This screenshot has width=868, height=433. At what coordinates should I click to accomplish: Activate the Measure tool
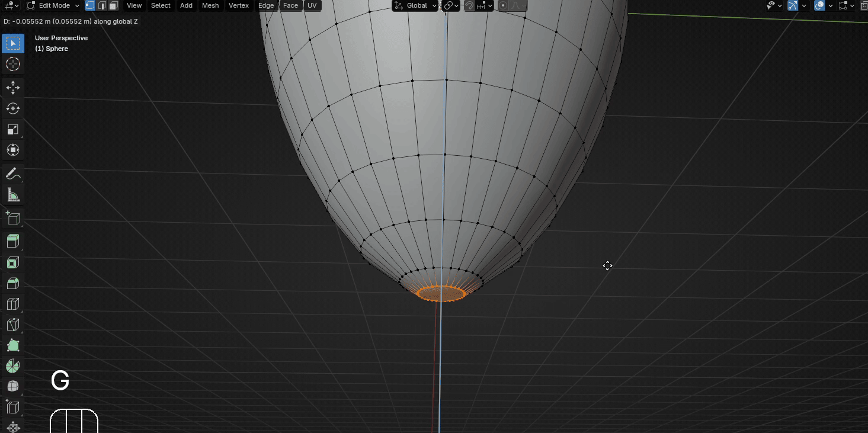coord(12,195)
